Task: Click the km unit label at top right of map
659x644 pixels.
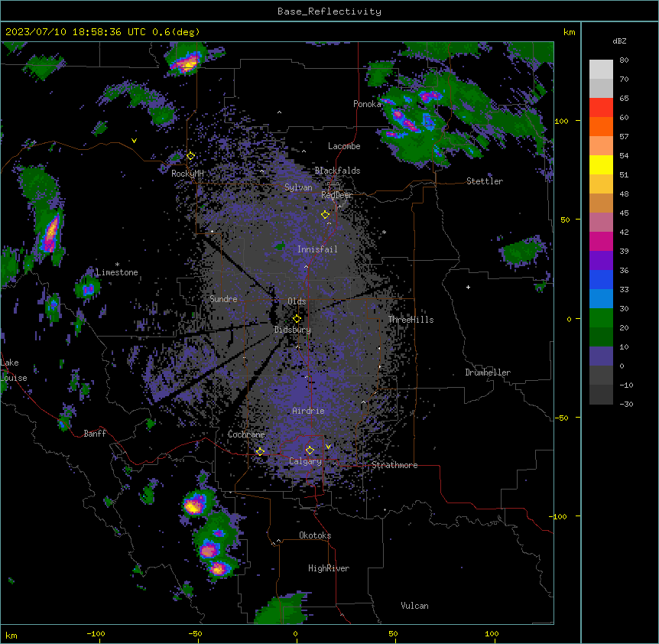Action: pos(570,32)
